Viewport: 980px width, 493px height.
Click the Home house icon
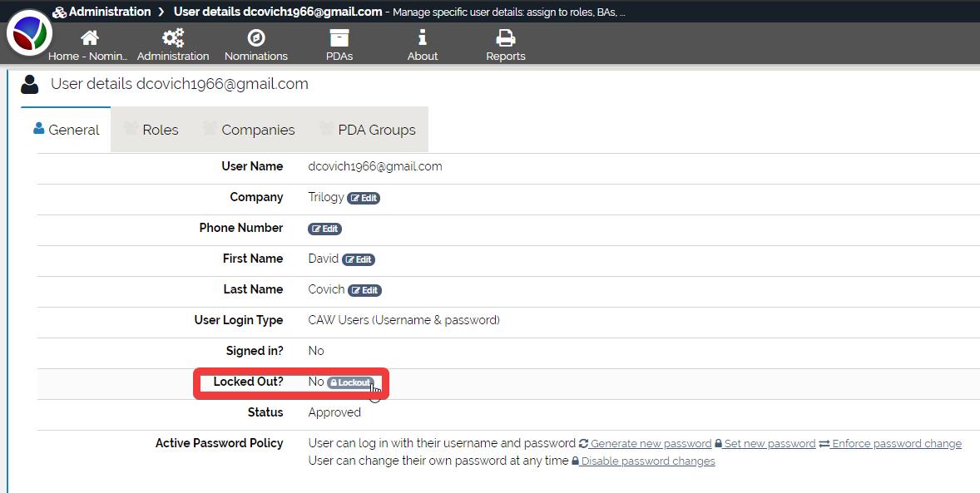(x=89, y=38)
